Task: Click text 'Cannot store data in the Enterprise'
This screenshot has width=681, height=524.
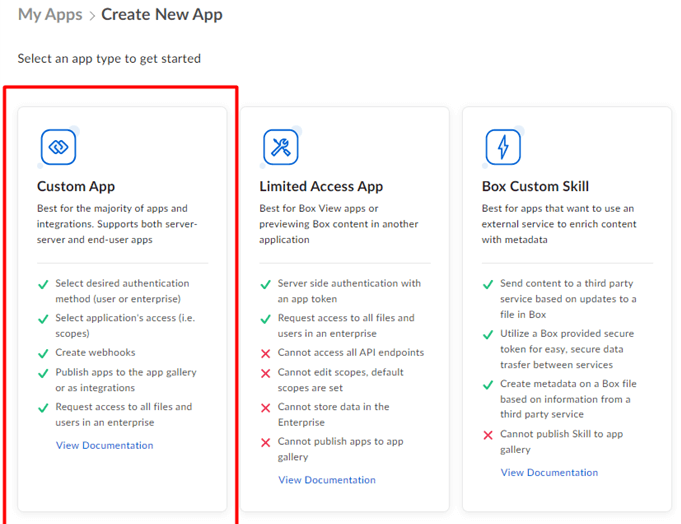Action: coord(334,415)
